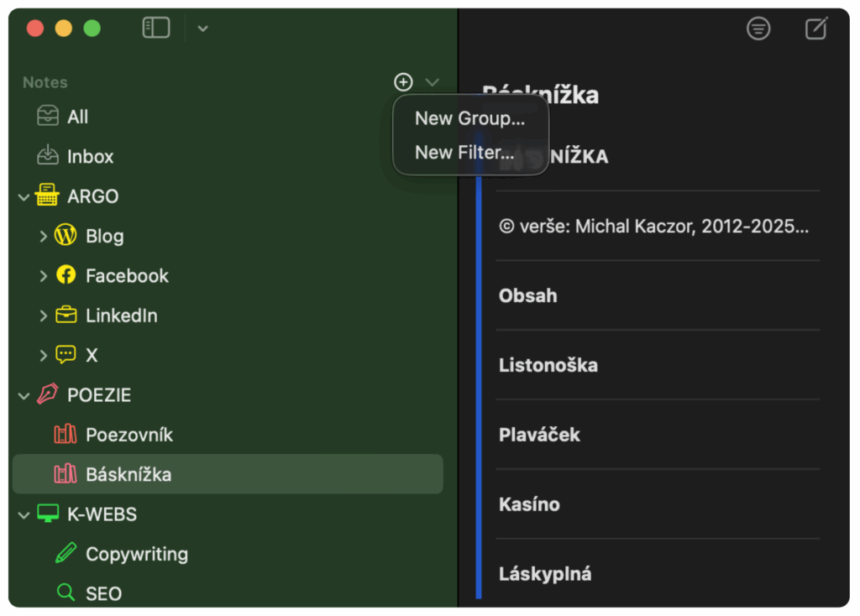Collapse the Notes section chevron
The height and width of the screenshot is (616, 860).
pyautogui.click(x=432, y=82)
